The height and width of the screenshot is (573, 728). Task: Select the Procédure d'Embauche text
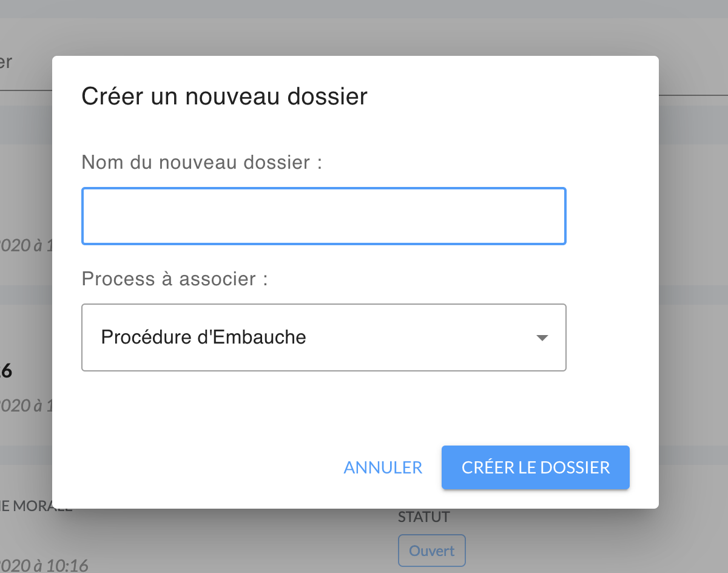point(203,337)
